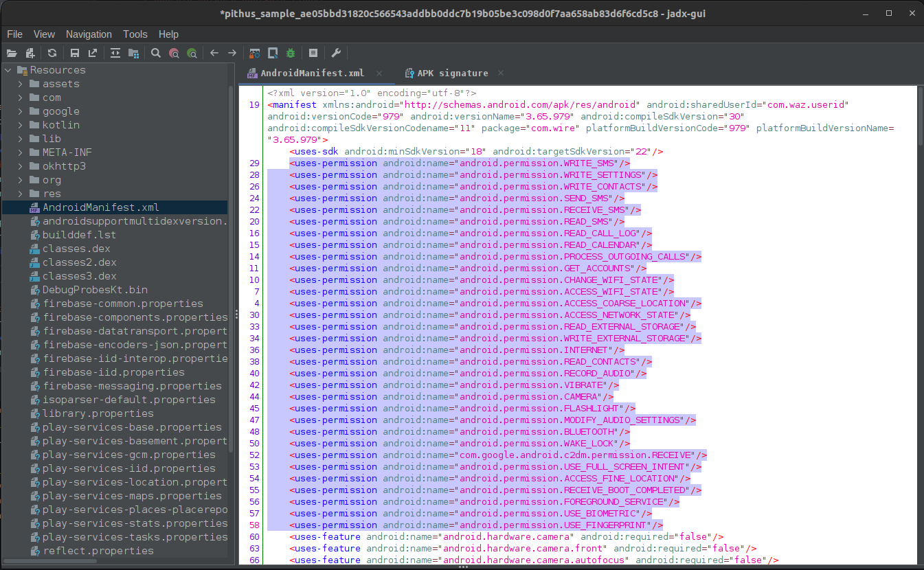924x570 pixels.
Task: Click the APK signature tab icon
Action: [x=410, y=73]
